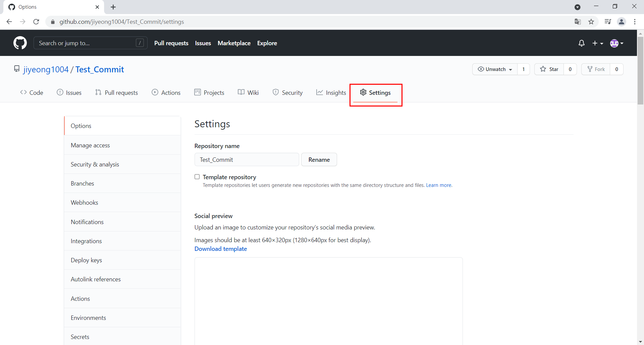The image size is (644, 345).
Task: Click the GitHub Octocat logo
Action: pyautogui.click(x=20, y=43)
